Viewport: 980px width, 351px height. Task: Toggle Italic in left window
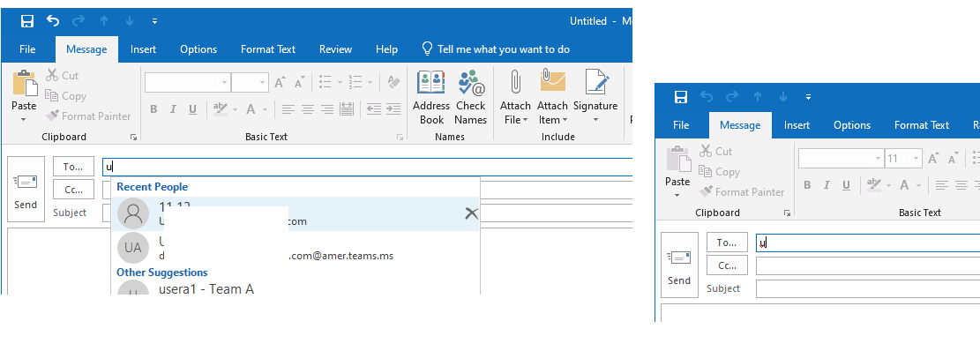click(173, 109)
